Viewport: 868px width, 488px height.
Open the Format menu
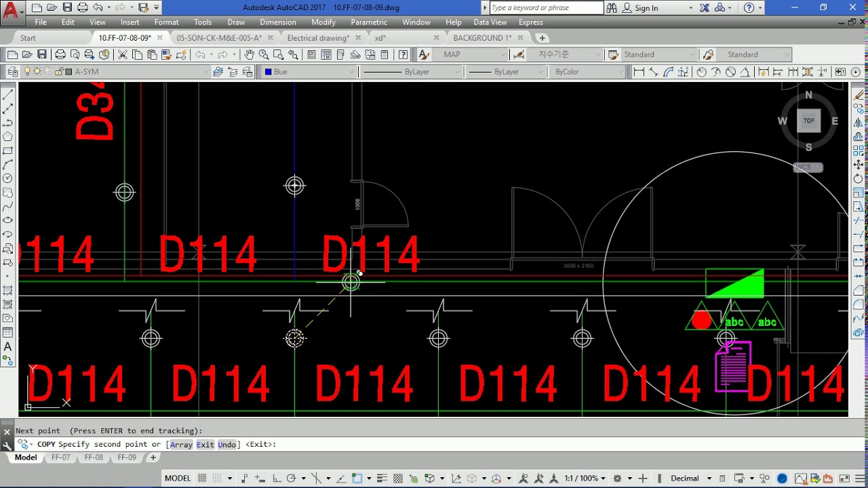click(166, 22)
